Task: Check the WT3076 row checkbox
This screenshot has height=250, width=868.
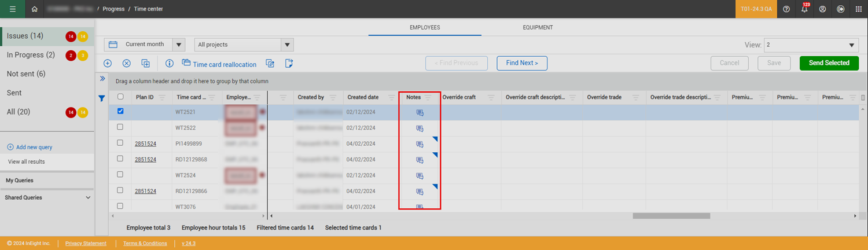Action: pyautogui.click(x=120, y=205)
